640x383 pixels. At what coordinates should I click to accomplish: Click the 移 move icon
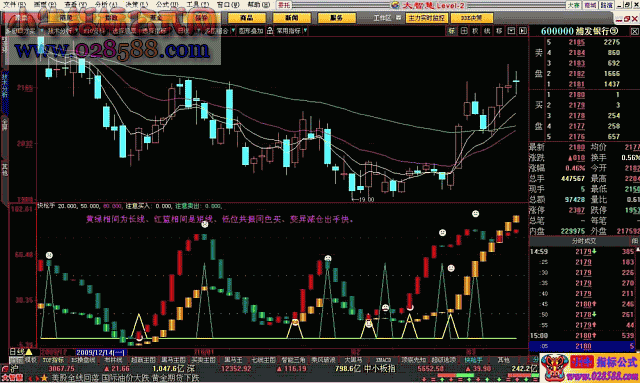point(499,31)
